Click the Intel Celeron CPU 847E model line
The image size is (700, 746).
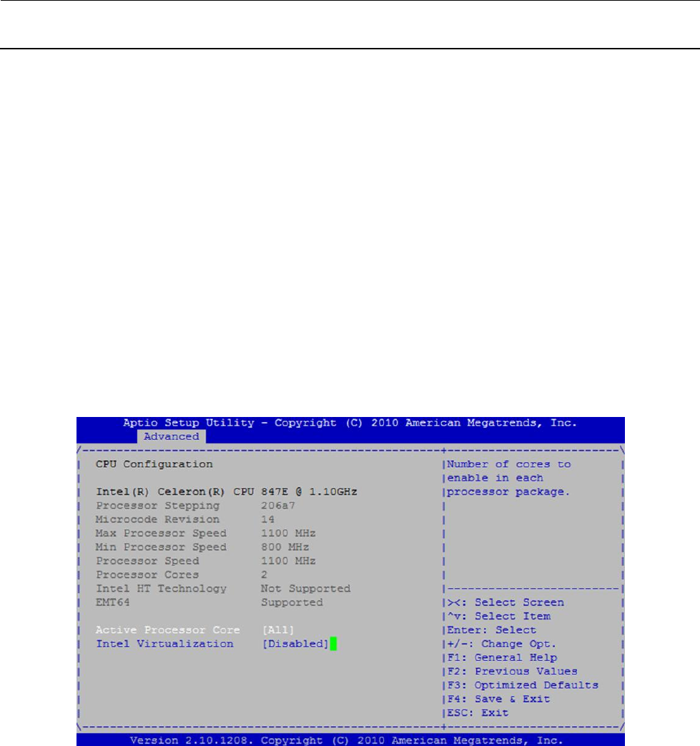(x=227, y=492)
